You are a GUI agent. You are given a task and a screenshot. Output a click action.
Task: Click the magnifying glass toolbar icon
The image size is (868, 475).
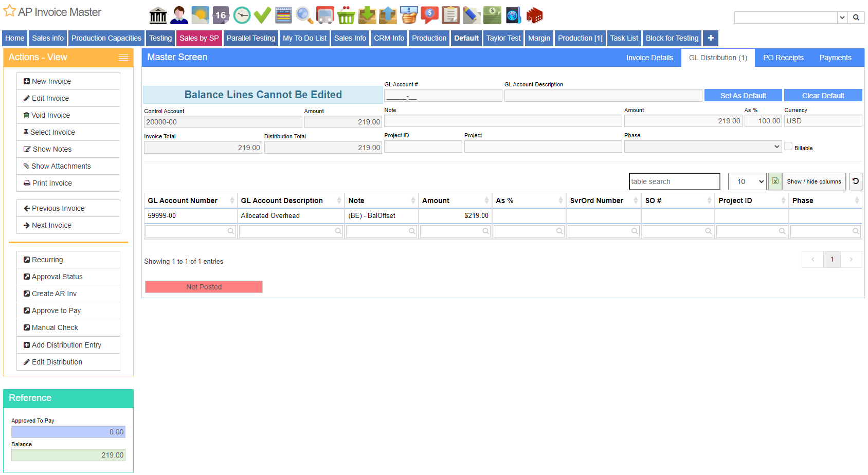(x=304, y=15)
